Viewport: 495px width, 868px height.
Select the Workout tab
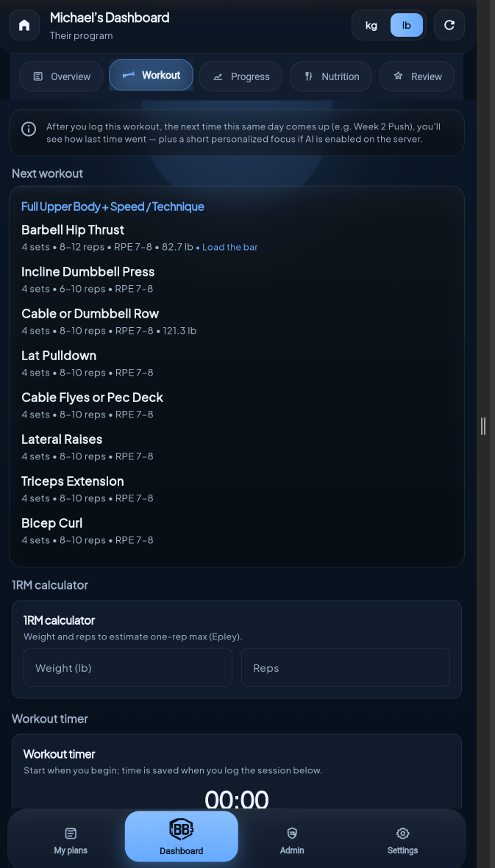pyautogui.click(x=151, y=75)
